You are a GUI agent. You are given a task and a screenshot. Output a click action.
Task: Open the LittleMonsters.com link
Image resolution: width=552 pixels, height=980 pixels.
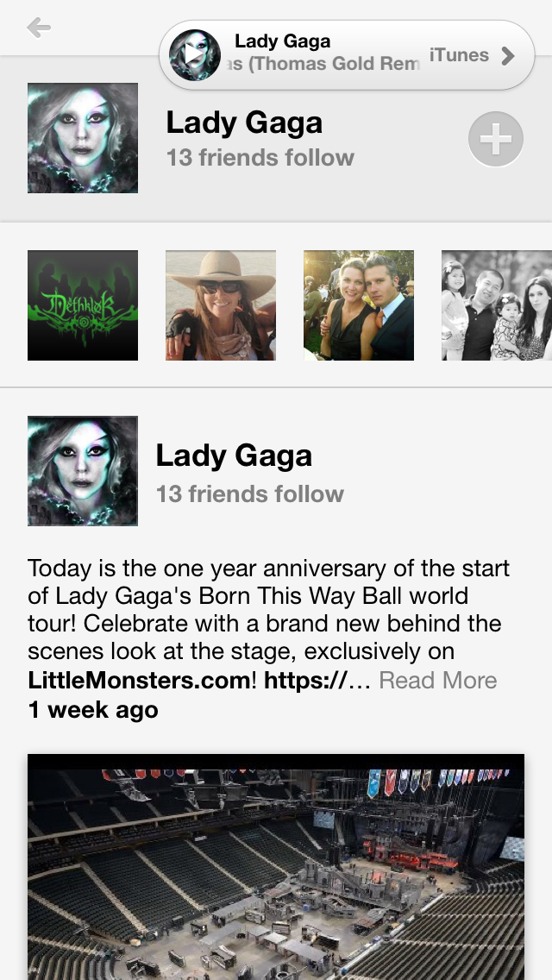pyautogui.click(x=139, y=680)
